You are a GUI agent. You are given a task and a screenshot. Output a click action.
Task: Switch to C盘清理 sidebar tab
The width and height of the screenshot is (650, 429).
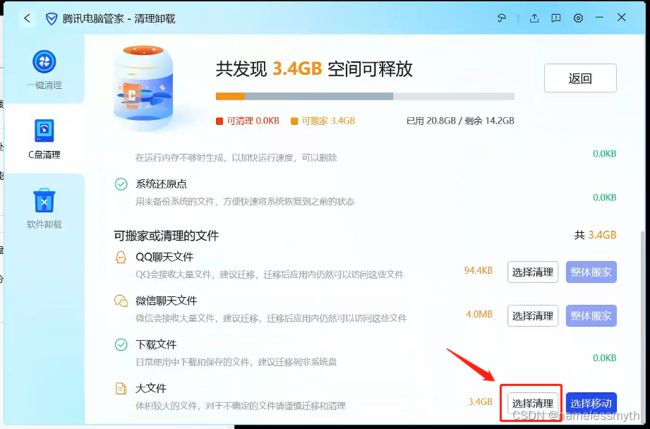pyautogui.click(x=44, y=139)
